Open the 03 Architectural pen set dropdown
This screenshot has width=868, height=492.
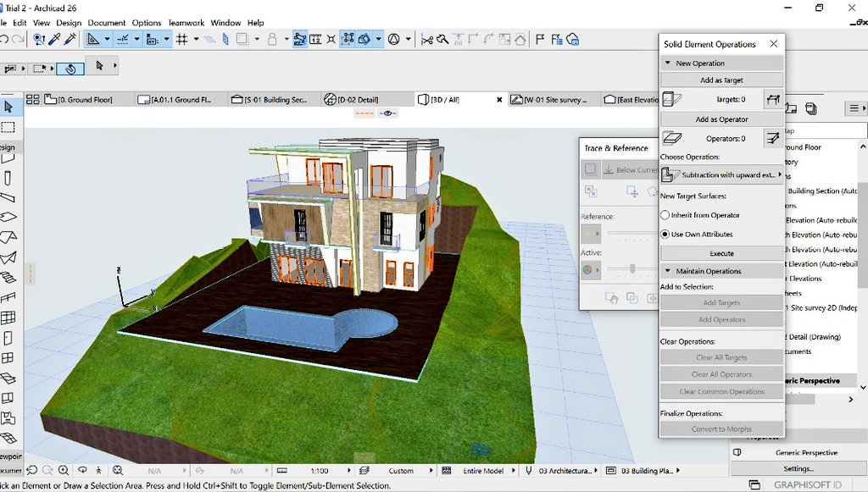pos(596,471)
